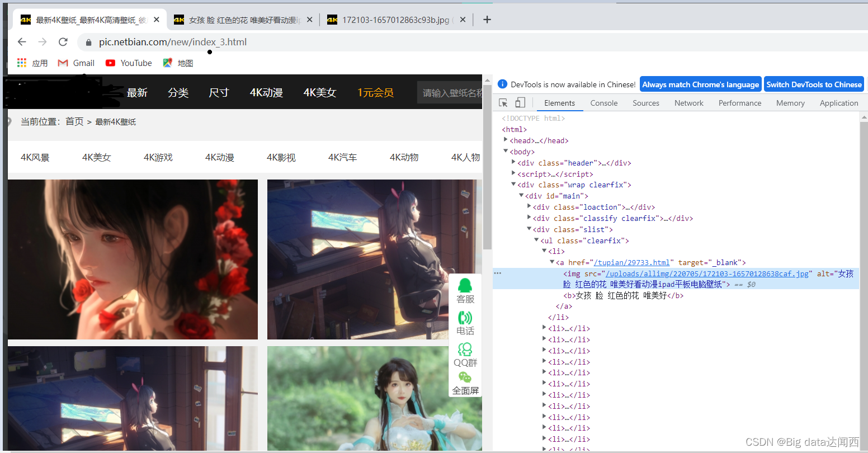This screenshot has height=453, width=868.
Task: Click the 请输入壁纸名称 search box
Action: click(x=450, y=93)
